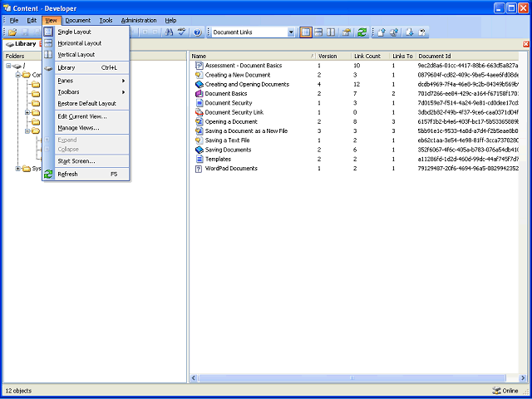
Task: Choose Single Layout from View menu
Action: pyautogui.click(x=86, y=32)
